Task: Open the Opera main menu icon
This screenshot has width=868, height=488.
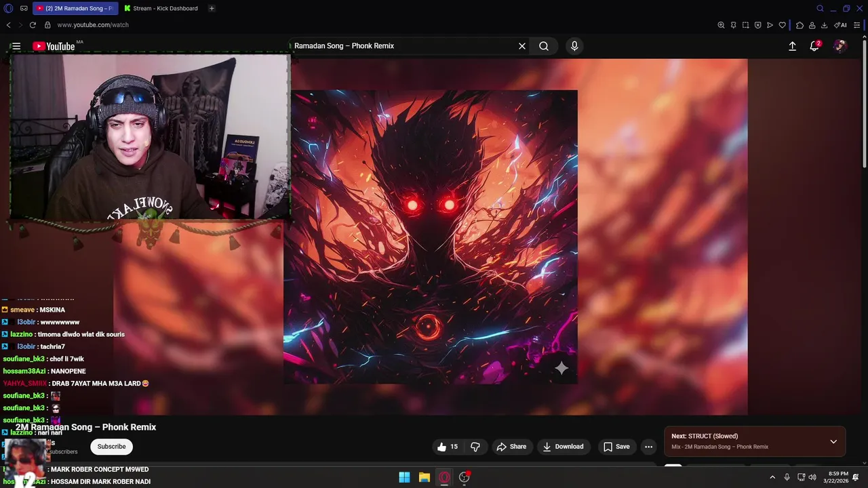Action: [x=8, y=8]
